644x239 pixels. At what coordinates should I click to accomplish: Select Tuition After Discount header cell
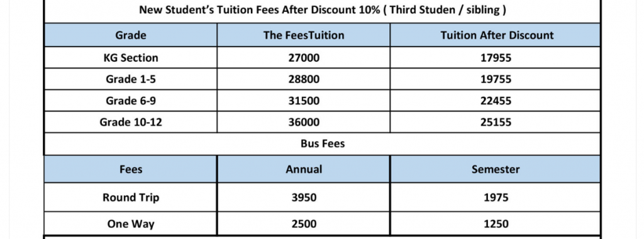(496, 35)
